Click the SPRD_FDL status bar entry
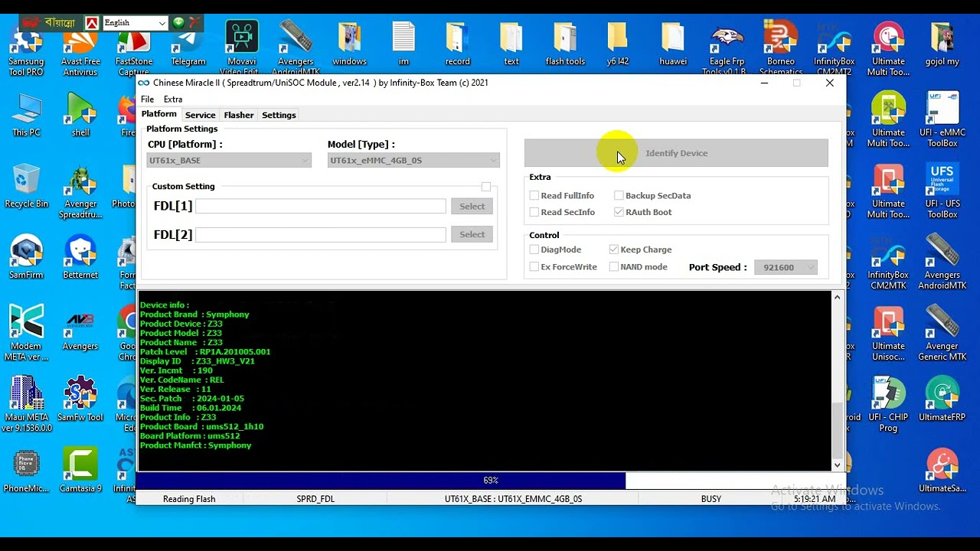This screenshot has width=980, height=551. [x=315, y=499]
